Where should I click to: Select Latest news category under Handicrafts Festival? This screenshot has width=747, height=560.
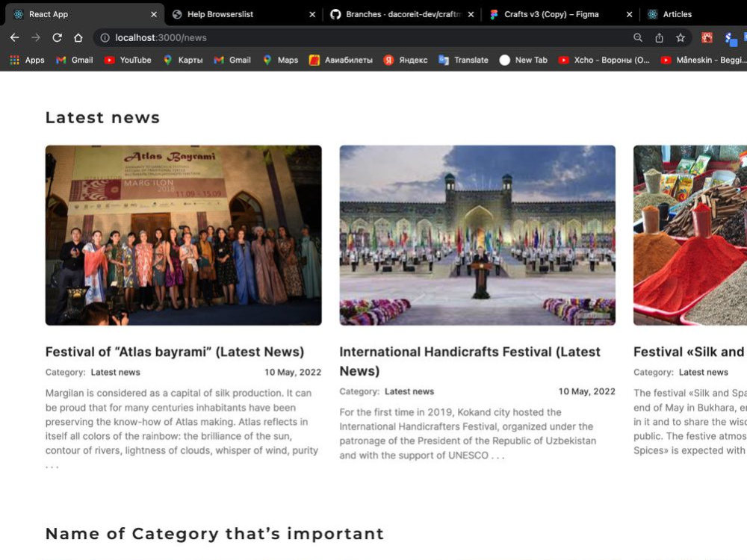coord(409,391)
